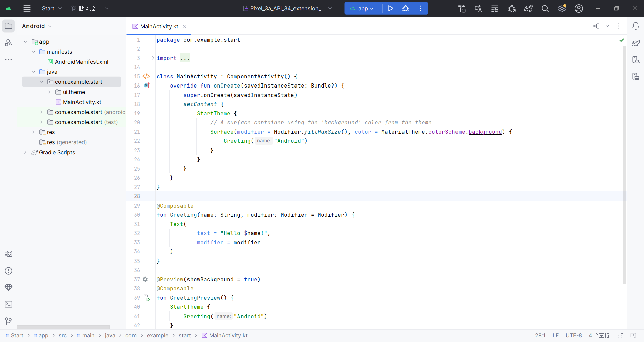Show more tool windows
The image size is (644, 342).
[x=9, y=60]
